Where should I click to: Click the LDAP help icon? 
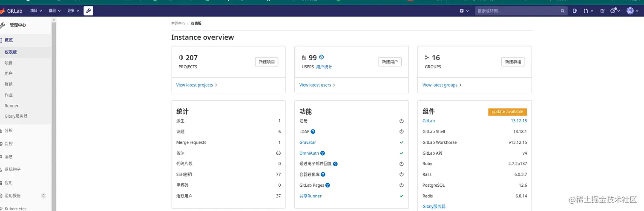313,132
